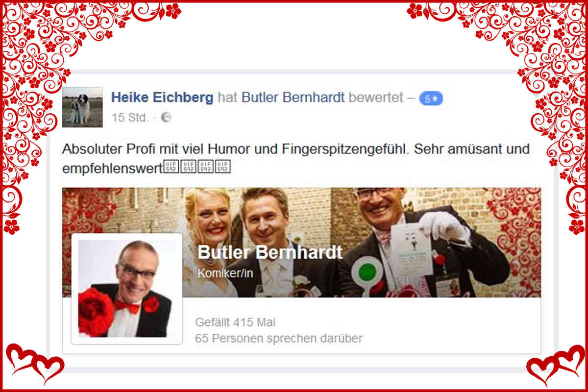588x392 pixels.
Task: Open Heike Eichberg's profile link
Action: (162, 98)
